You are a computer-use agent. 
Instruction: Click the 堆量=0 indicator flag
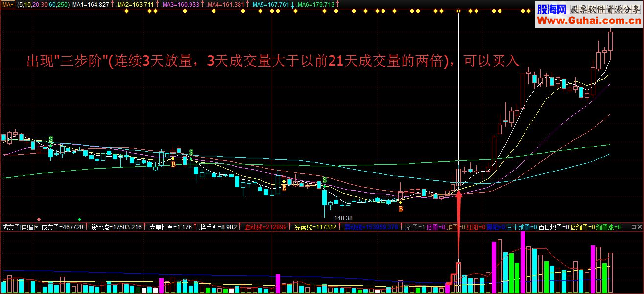pyautogui.click(x=455, y=227)
